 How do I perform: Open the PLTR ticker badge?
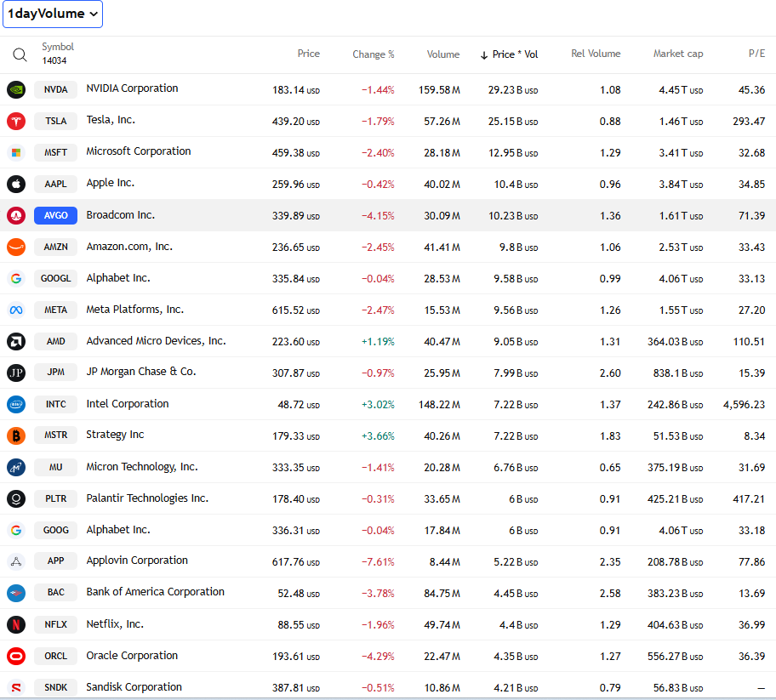pos(56,498)
